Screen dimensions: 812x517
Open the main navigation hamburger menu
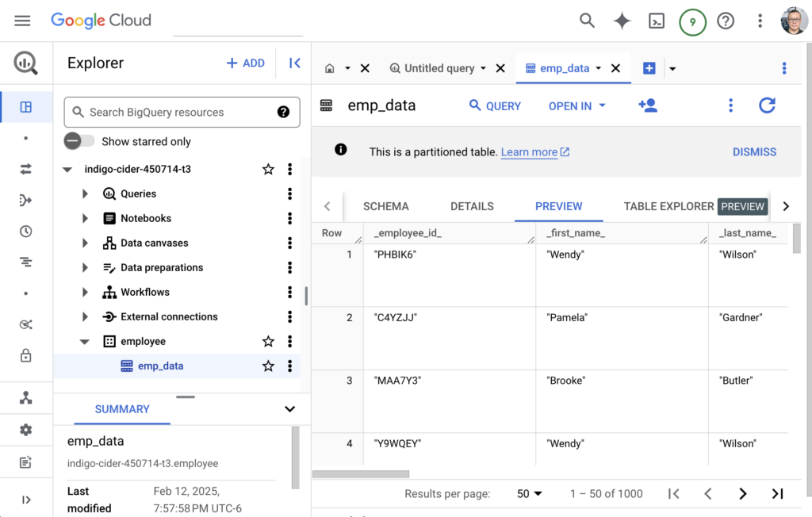tap(22, 21)
